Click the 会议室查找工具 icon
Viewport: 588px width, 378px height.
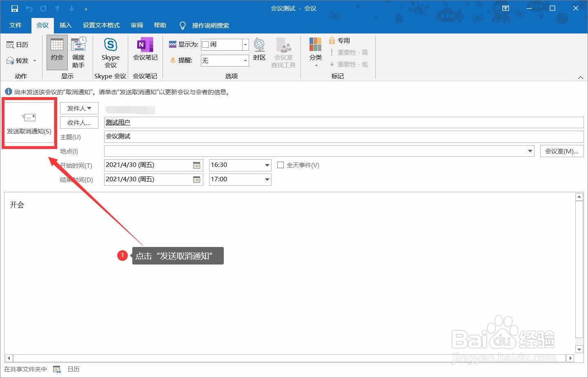click(283, 53)
